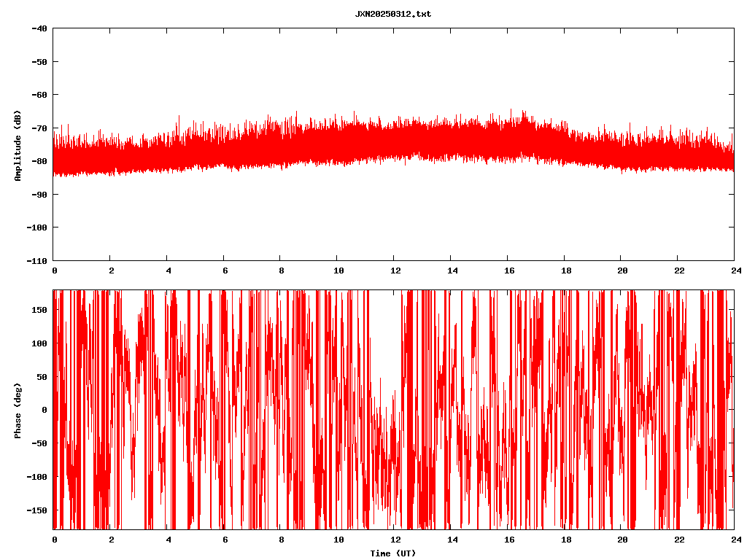
Task: Click the -90 tick on Amplitude axis
Action: (39, 195)
